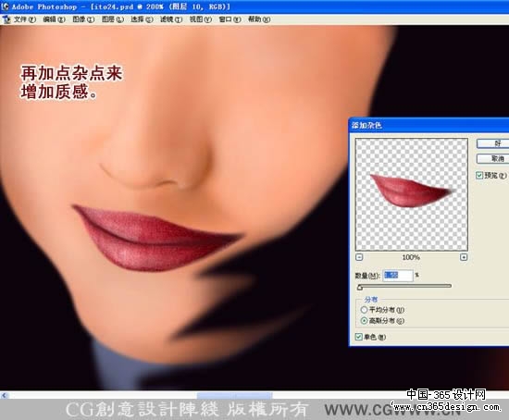
Task: Click the horizontal scrollbar left arrow
Action: 4,395
